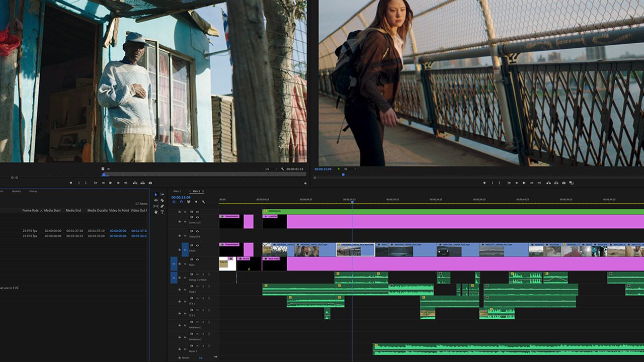This screenshot has width=644, height=362.
Task: Toggle V1 source patch on Main track
Action: (174, 264)
